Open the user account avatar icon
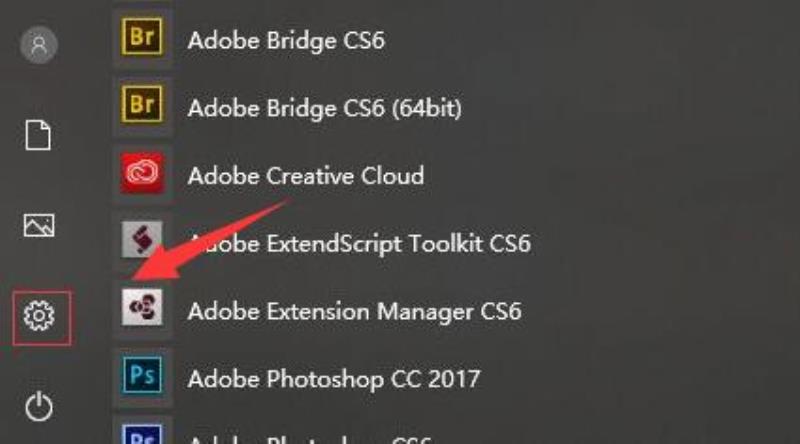 pyautogui.click(x=39, y=45)
